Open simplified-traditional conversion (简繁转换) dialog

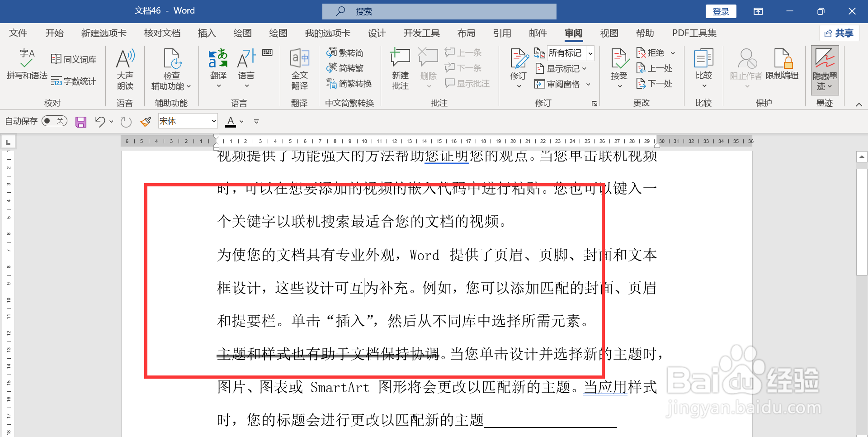click(349, 83)
